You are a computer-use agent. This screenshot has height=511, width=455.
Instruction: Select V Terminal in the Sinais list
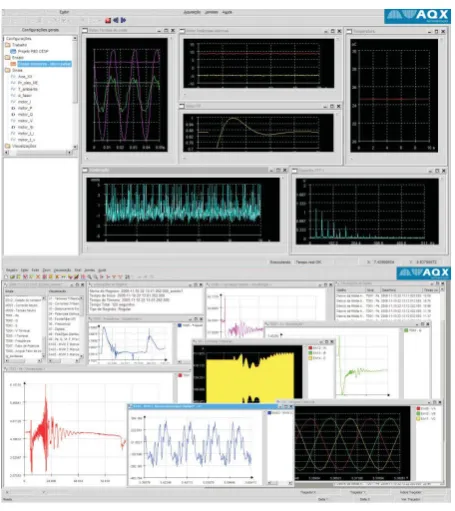pos(18,331)
